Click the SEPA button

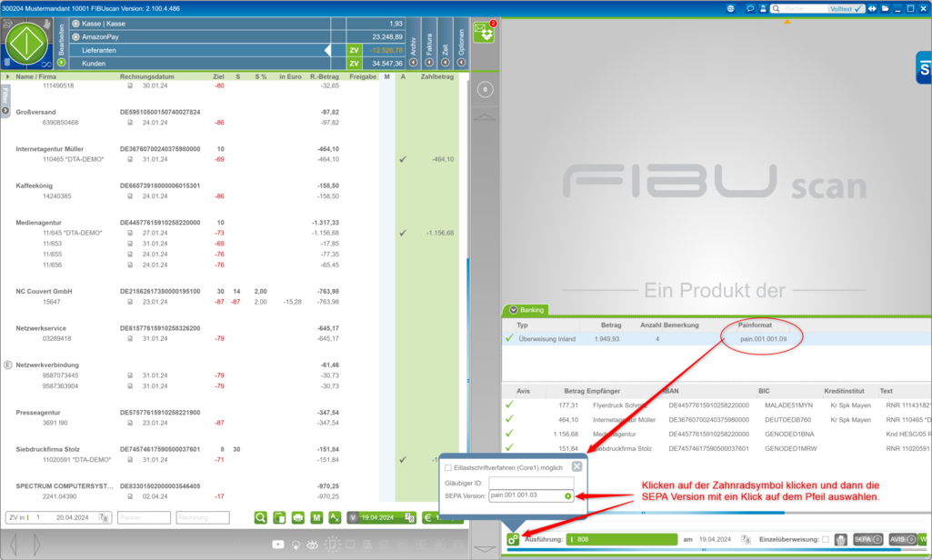[867, 539]
